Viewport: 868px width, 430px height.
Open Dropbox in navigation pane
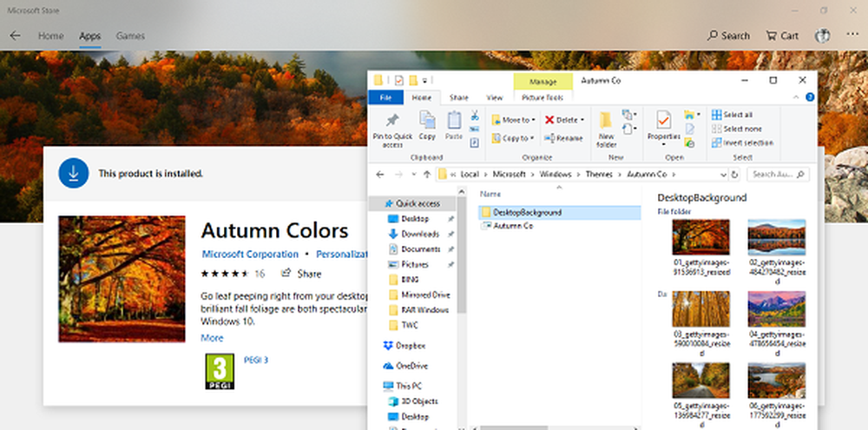point(404,345)
